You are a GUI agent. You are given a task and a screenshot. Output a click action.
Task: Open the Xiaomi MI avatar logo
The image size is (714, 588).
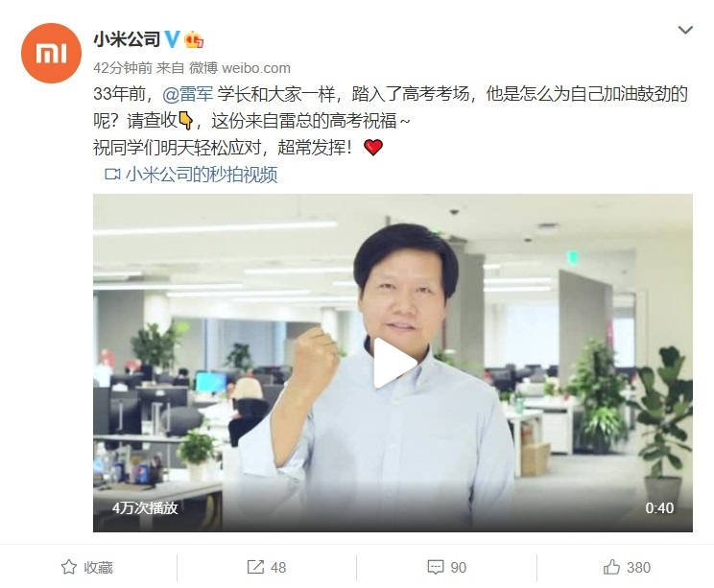(51, 54)
